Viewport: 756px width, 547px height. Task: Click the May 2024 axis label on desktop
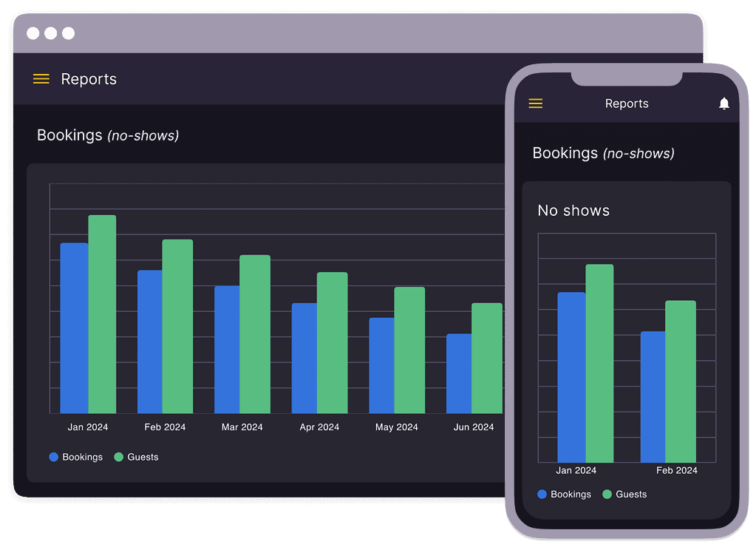tap(397, 427)
